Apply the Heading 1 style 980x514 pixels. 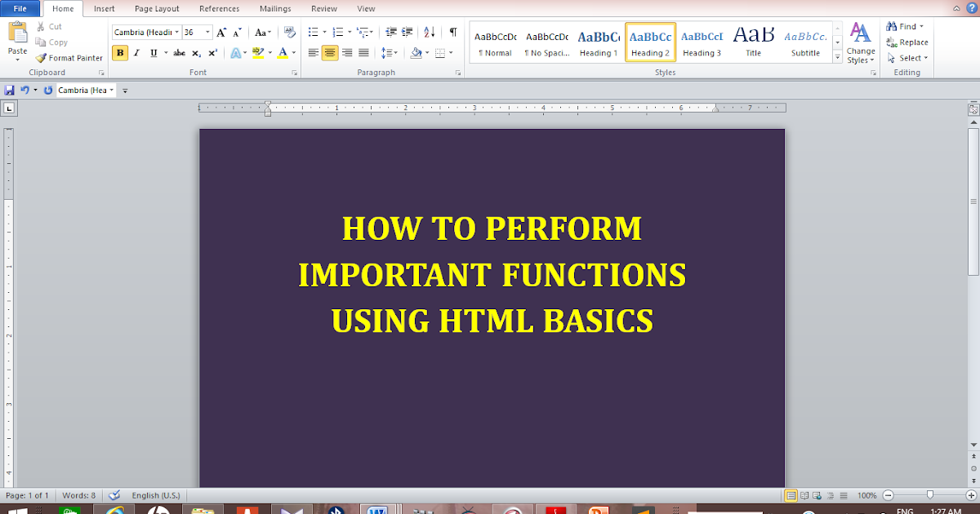coord(598,42)
